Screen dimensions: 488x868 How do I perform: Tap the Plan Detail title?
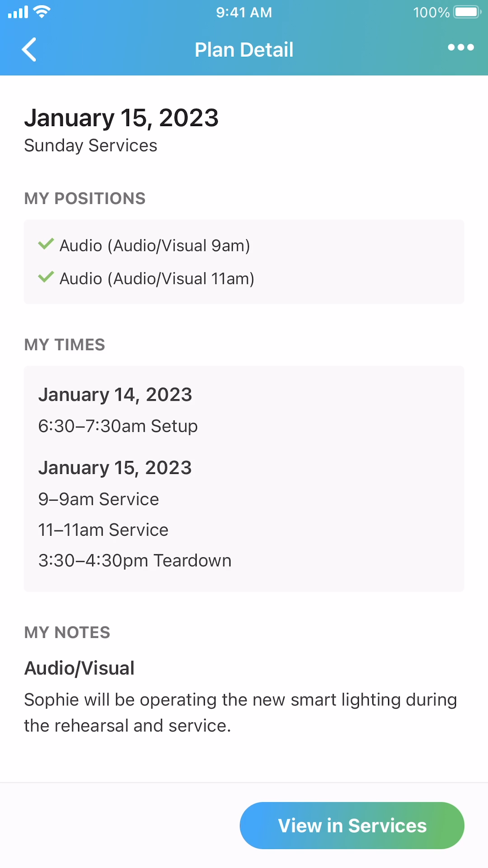pos(244,50)
